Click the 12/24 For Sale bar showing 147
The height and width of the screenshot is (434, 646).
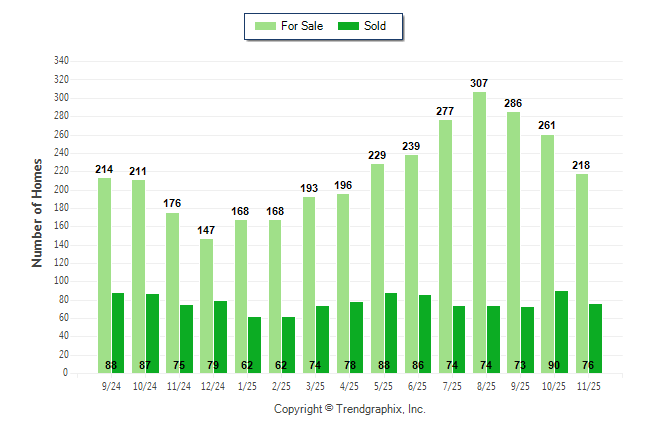click(206, 305)
